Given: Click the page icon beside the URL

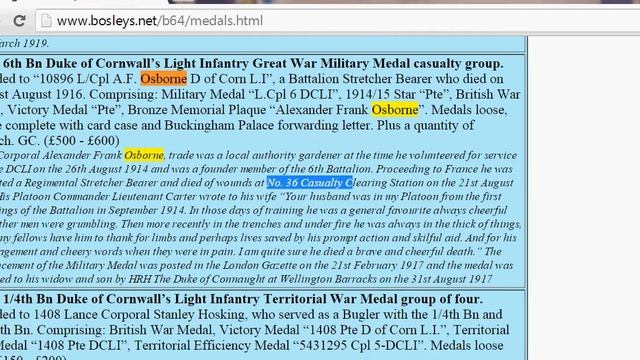Looking at the screenshot, I should (x=46, y=20).
